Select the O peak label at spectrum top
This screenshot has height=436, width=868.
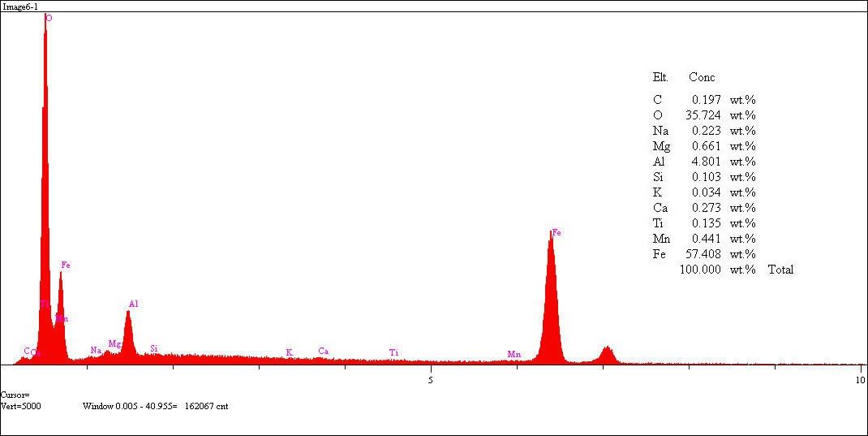(49, 17)
